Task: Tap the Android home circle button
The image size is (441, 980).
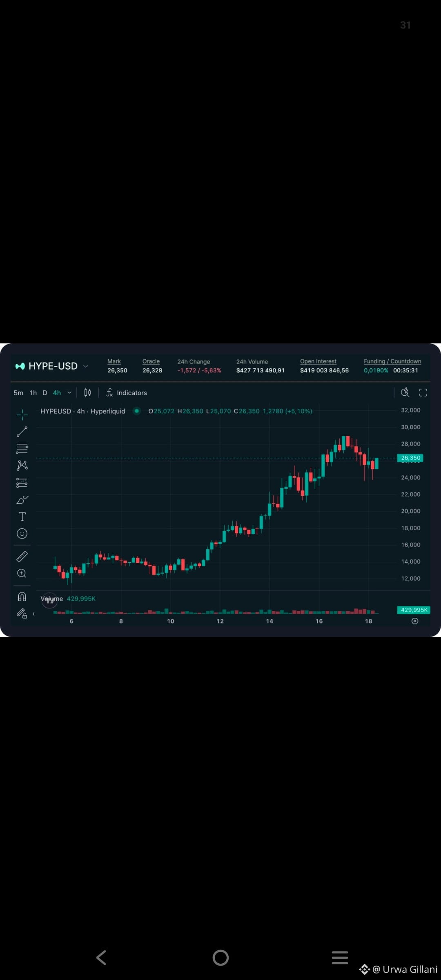Action: click(x=220, y=958)
